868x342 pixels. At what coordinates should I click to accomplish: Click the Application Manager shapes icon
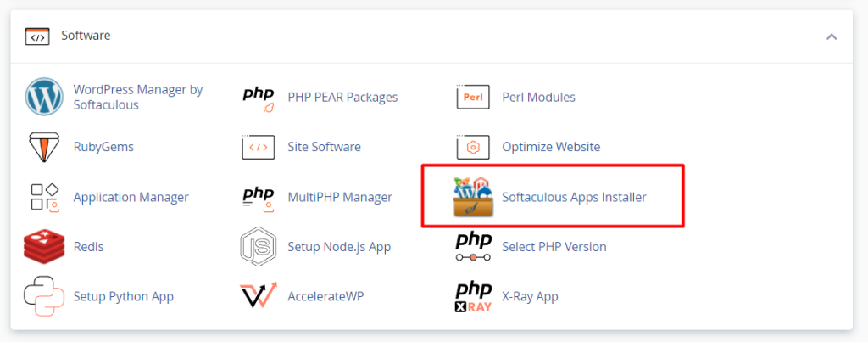44,197
